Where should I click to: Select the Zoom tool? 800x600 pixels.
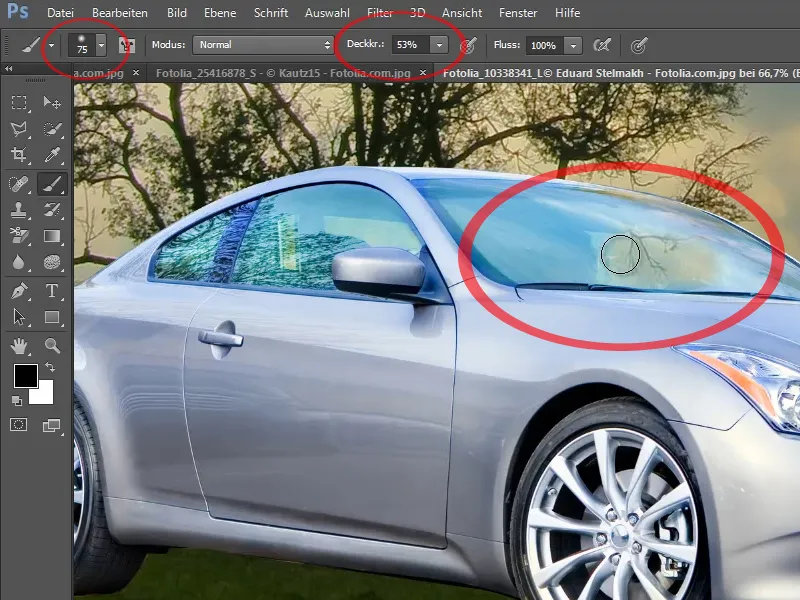(52, 346)
